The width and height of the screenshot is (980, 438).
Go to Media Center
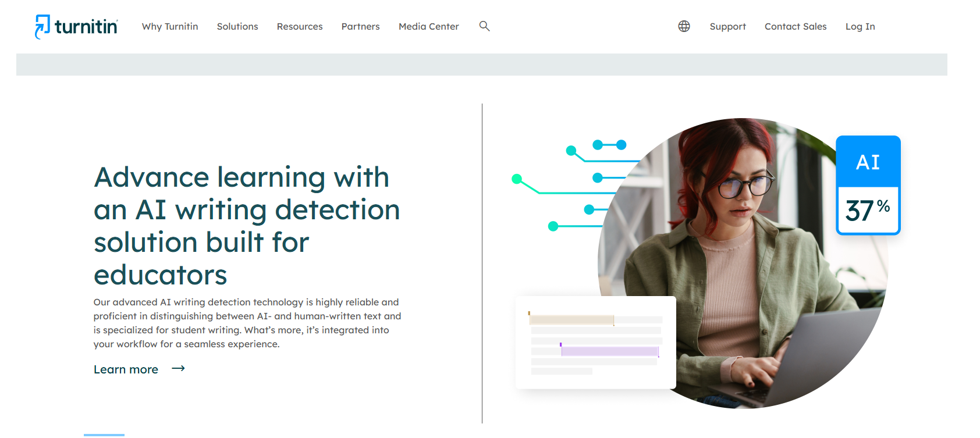pos(429,27)
